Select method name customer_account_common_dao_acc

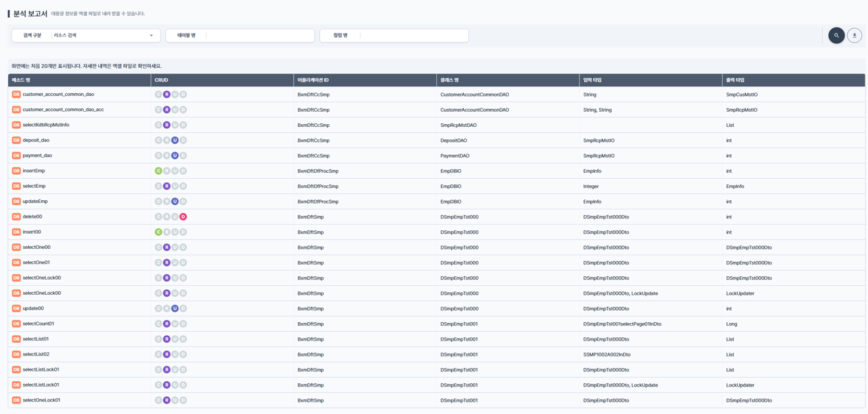coord(63,110)
